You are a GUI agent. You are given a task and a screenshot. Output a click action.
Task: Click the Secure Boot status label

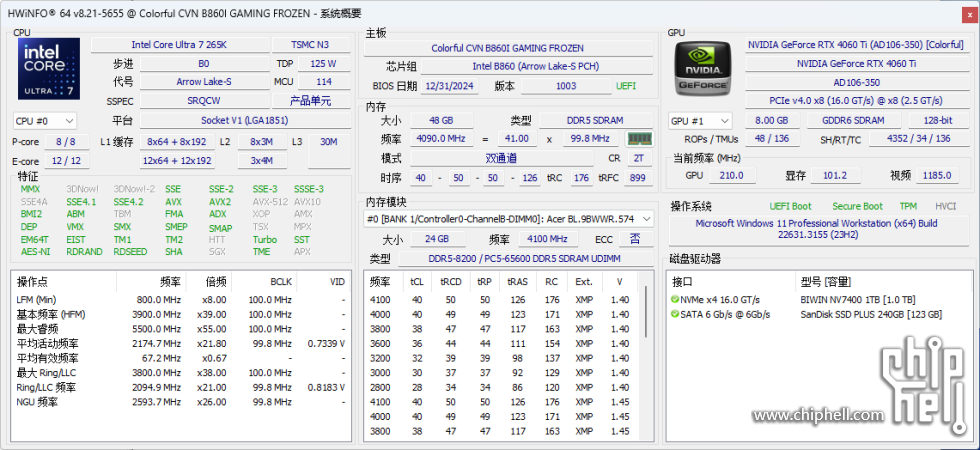[858, 206]
